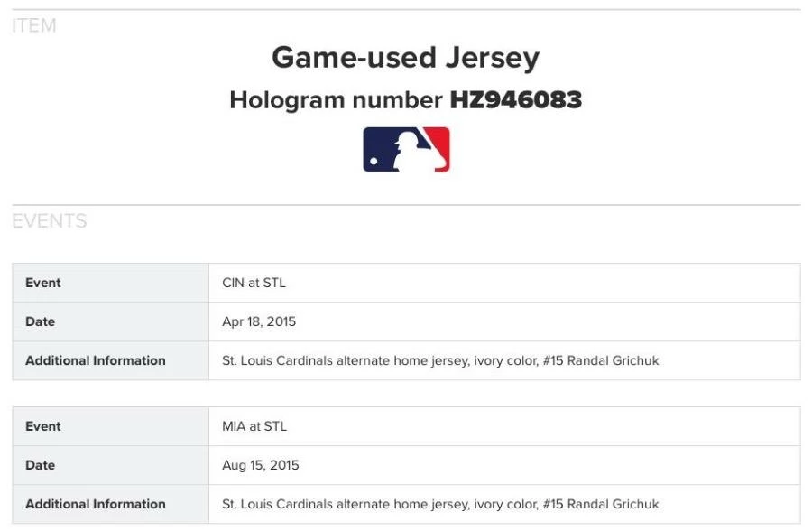Click the CIN at STL event value

point(254,283)
